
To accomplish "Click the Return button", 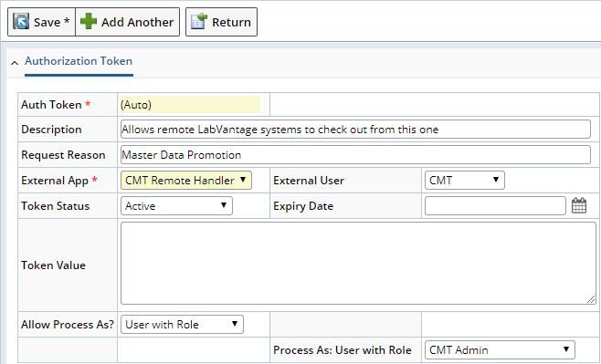I will [222, 22].
